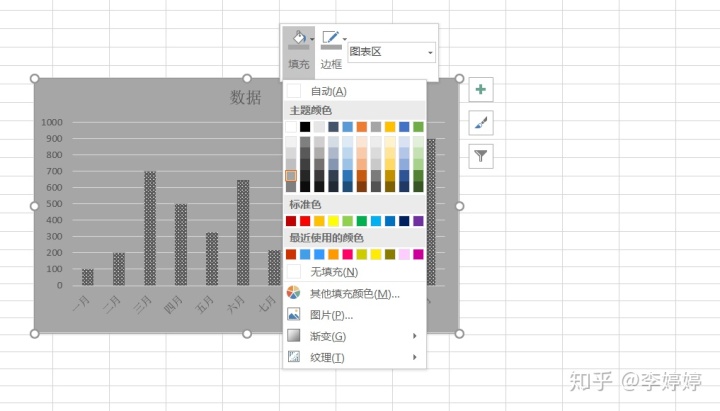Click the Border pen outline icon
Viewport: 720px width, 411px height.
tap(331, 39)
